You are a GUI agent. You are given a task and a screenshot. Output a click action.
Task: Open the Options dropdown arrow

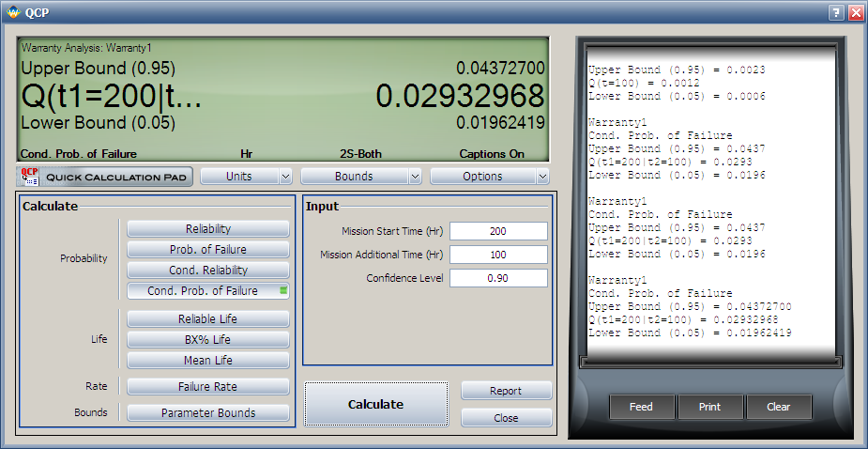click(542, 177)
